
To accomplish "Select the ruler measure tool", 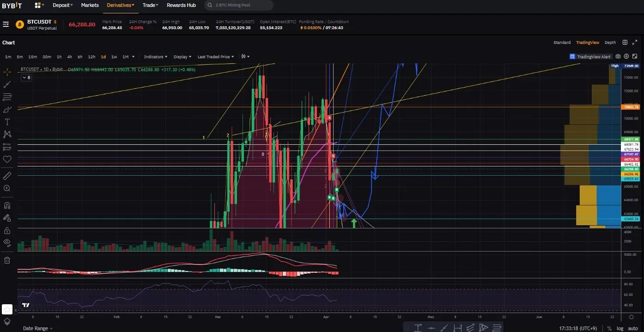I will click(x=7, y=176).
